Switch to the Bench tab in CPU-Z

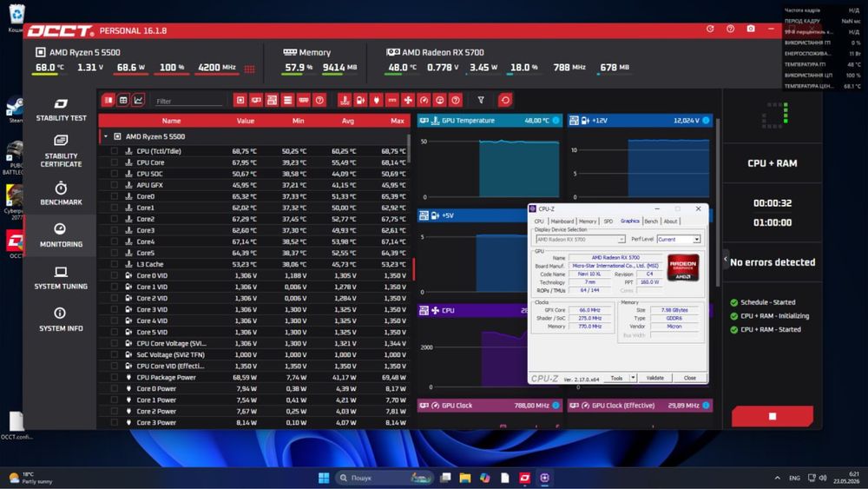pyautogui.click(x=651, y=221)
